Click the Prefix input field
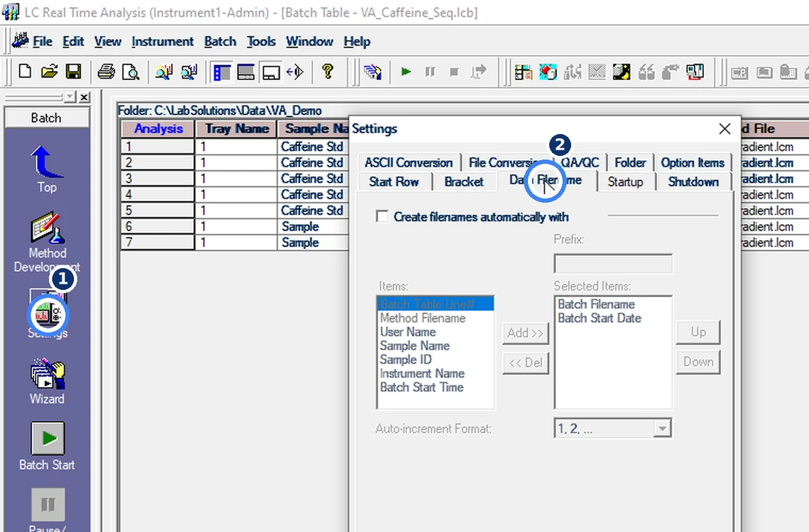This screenshot has height=532, width=809. [613, 263]
